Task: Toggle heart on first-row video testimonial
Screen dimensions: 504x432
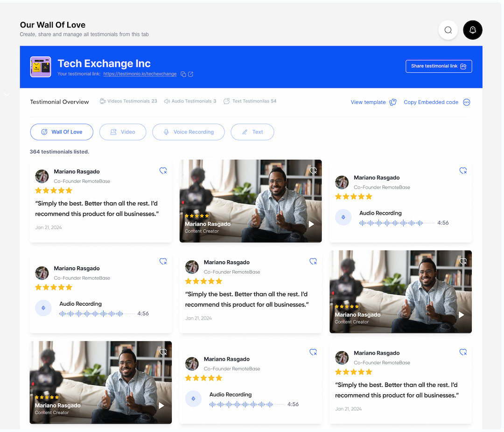Action: click(313, 171)
